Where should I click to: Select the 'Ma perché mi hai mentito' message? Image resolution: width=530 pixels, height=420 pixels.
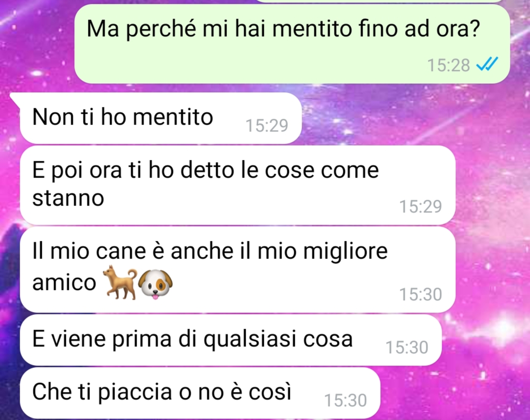[292, 44]
